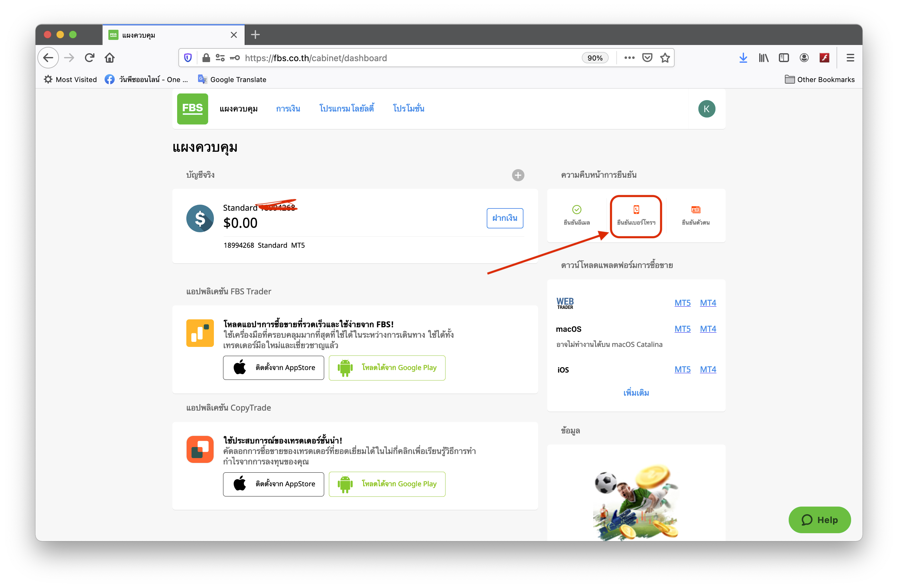Bookmark this page with the star icon
The height and width of the screenshot is (588, 898).
[x=665, y=58]
